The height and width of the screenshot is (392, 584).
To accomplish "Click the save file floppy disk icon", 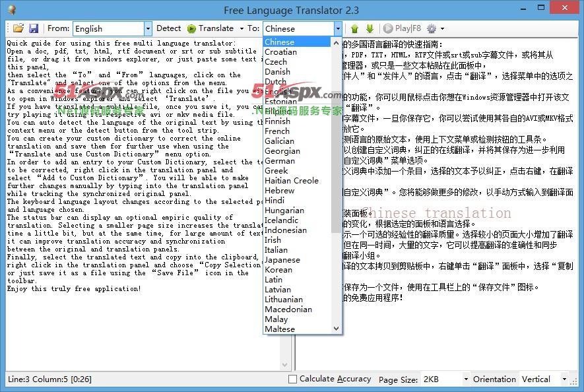I will [x=34, y=28].
